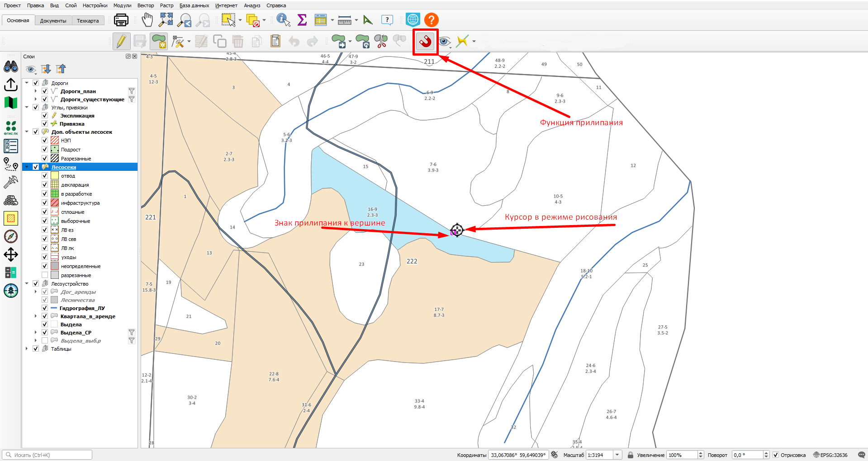Enable the разрезанные layer checkbox

click(x=45, y=275)
